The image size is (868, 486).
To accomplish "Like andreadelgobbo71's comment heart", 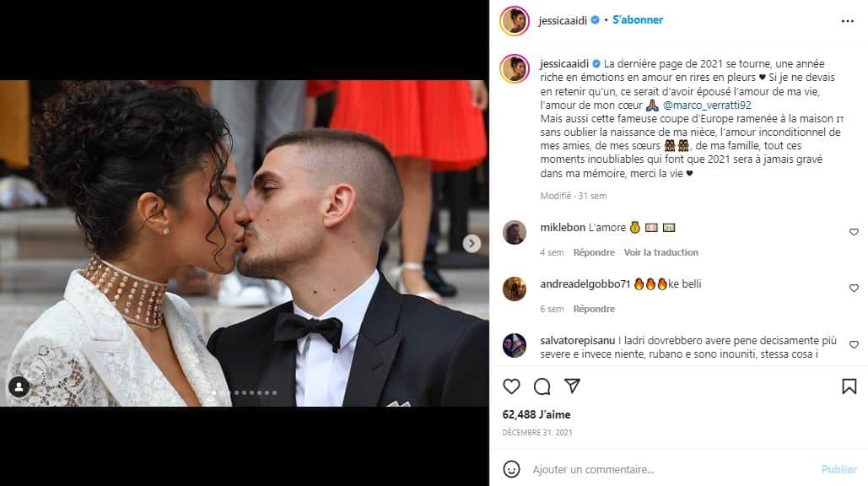I will click(854, 288).
